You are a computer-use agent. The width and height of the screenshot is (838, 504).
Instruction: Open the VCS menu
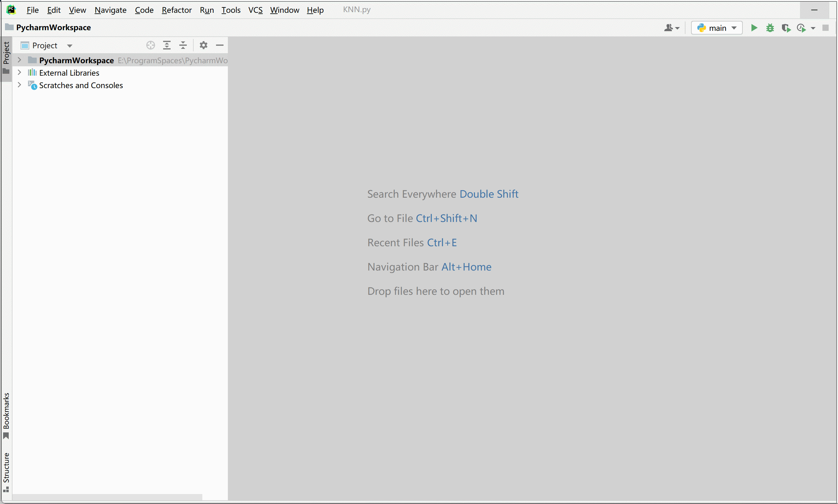click(x=255, y=10)
